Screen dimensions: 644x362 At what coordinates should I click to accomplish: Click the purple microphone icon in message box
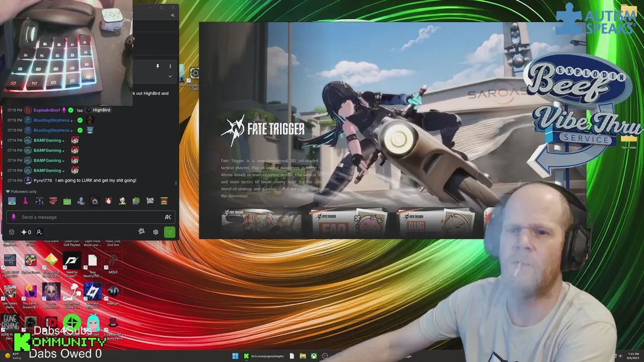[14, 217]
